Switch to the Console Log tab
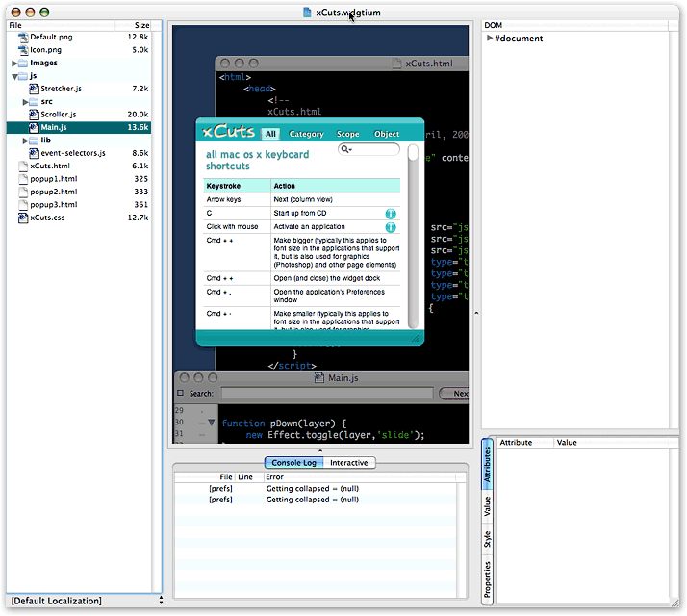Screen dimensions: 687x616 tap(294, 463)
